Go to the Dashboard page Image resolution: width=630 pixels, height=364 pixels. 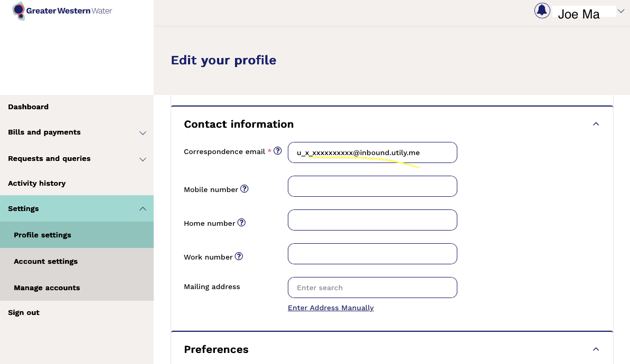(29, 107)
